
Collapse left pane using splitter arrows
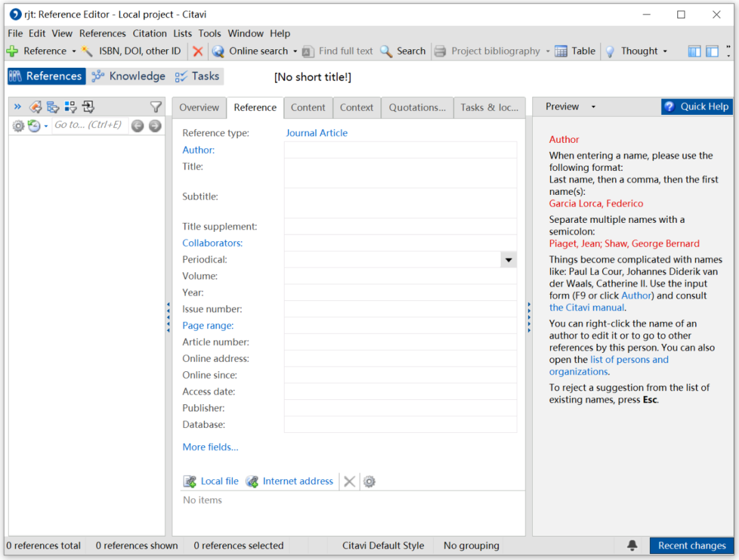tap(168, 318)
